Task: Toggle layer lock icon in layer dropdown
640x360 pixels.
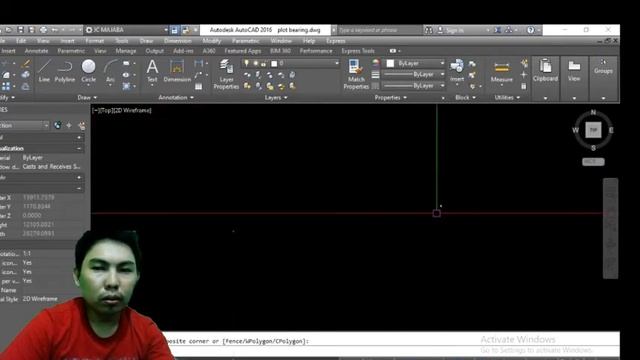Action: pyautogui.click(x=264, y=63)
